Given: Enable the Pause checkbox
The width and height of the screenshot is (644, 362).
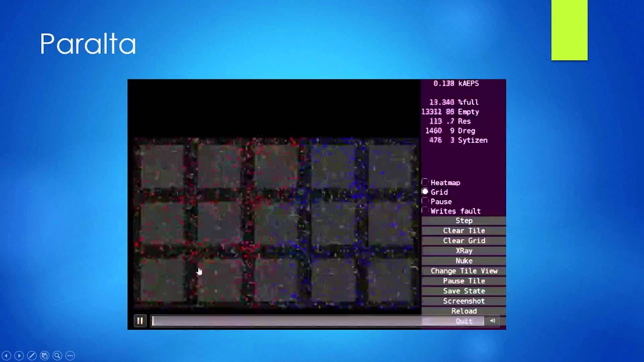Looking at the screenshot, I should [x=425, y=202].
